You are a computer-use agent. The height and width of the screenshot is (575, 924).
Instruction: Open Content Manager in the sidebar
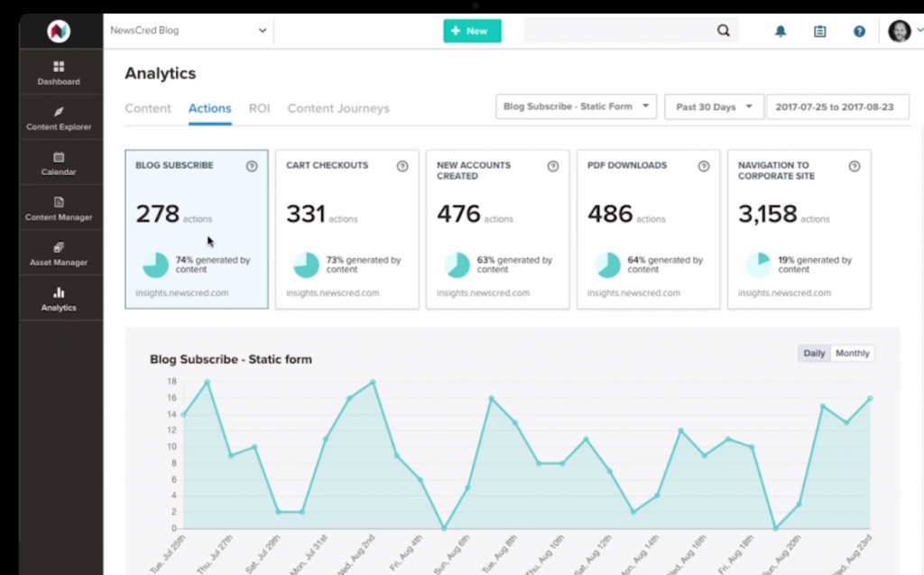point(59,209)
